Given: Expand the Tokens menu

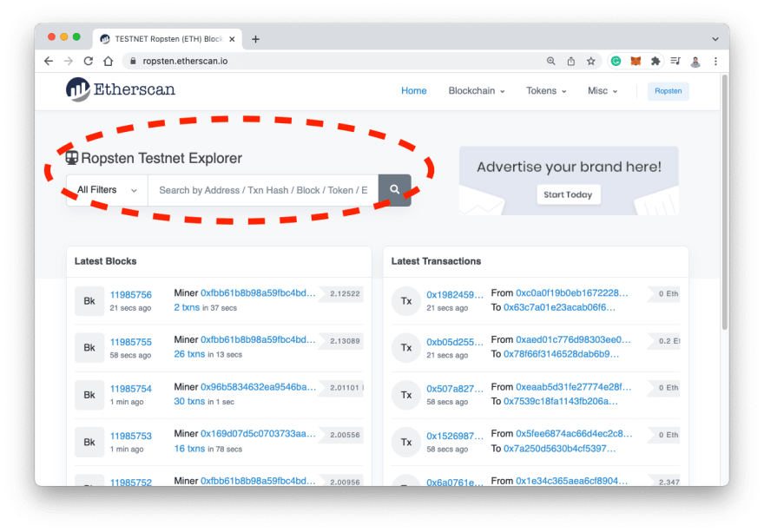Looking at the screenshot, I should tap(546, 90).
